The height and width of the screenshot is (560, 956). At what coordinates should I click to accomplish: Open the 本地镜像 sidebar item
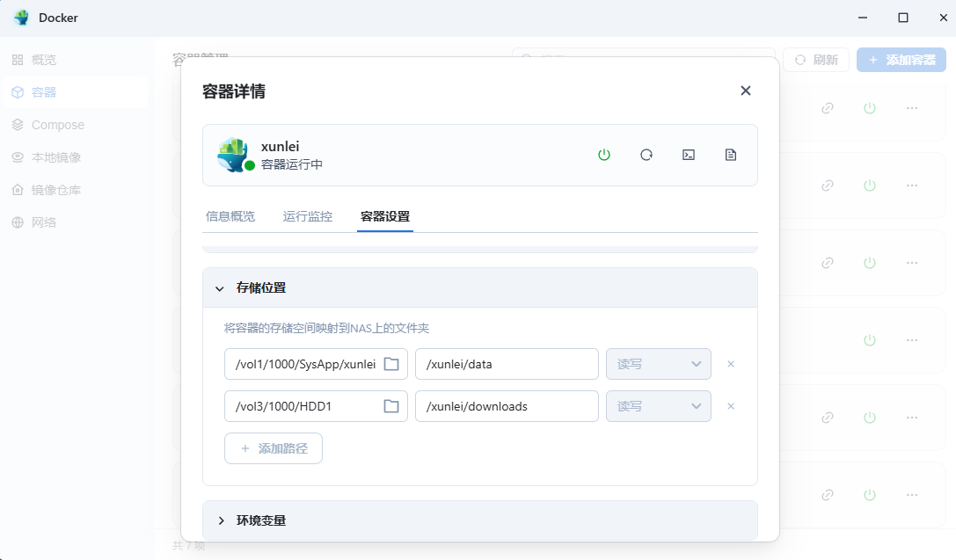(75, 157)
